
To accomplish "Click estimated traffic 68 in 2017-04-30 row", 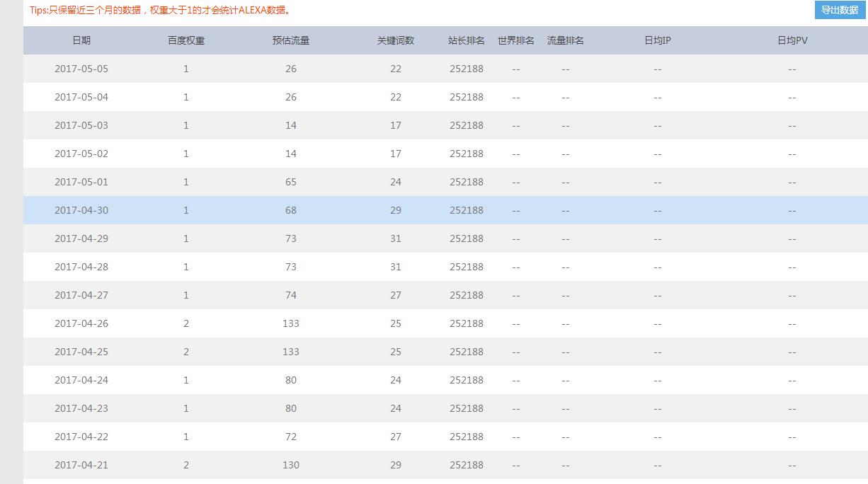I will pyautogui.click(x=291, y=210).
